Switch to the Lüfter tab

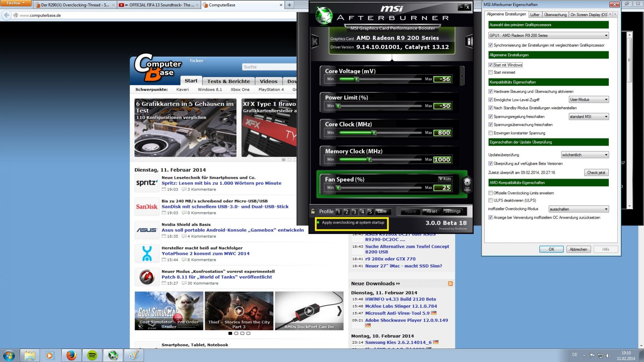point(535,15)
